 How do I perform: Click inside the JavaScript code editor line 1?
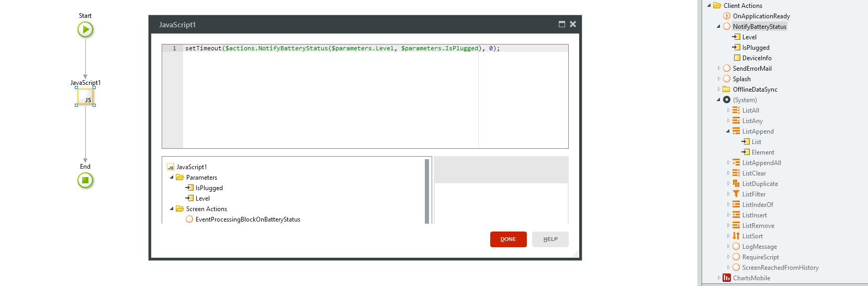click(x=375, y=48)
